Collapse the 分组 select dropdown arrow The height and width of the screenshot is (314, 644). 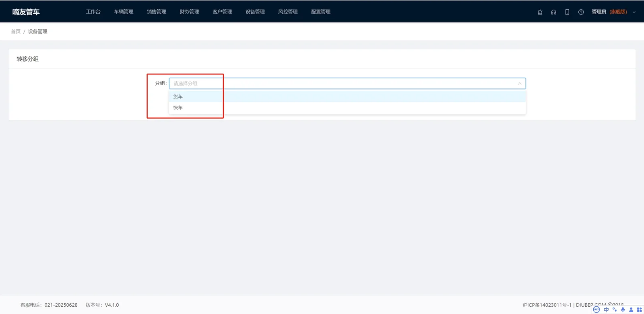[520, 84]
